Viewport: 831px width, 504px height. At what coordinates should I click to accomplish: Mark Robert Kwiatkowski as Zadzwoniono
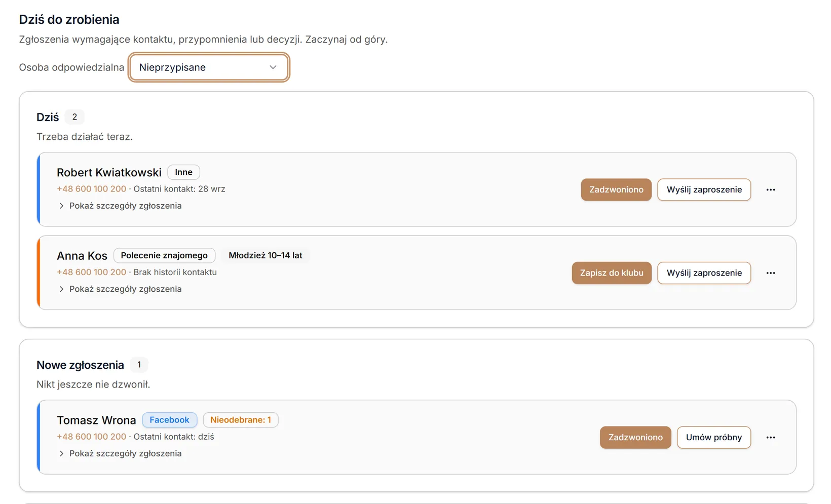pyautogui.click(x=616, y=189)
